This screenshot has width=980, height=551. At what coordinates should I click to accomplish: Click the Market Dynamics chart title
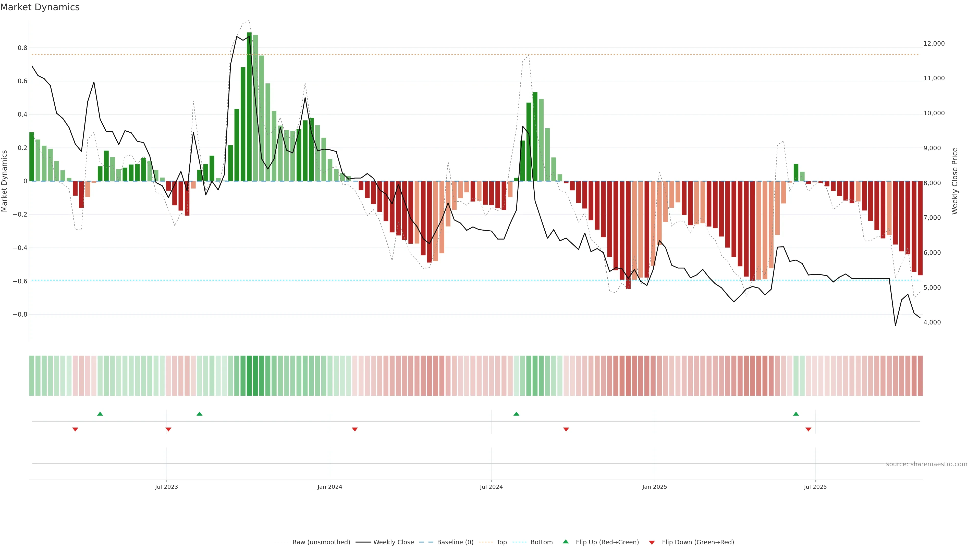click(40, 7)
